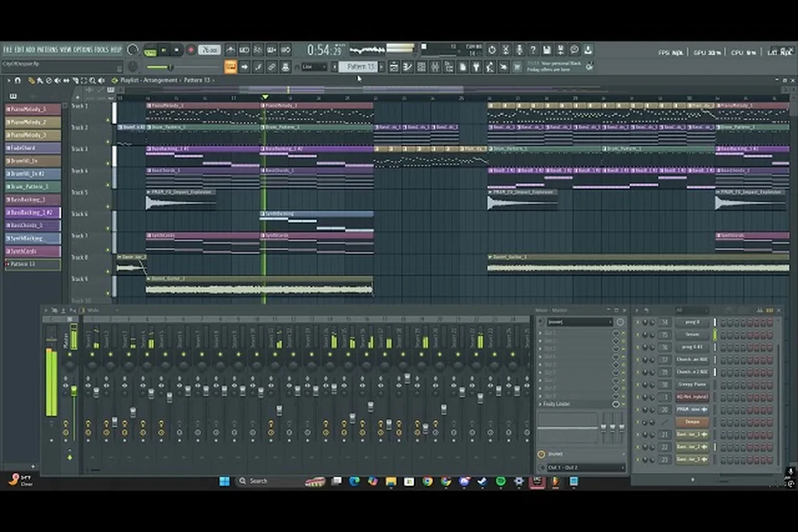Screen dimensions: 798x532
Task: Click mixer track number 20 box in channel rack
Action: click(x=664, y=410)
